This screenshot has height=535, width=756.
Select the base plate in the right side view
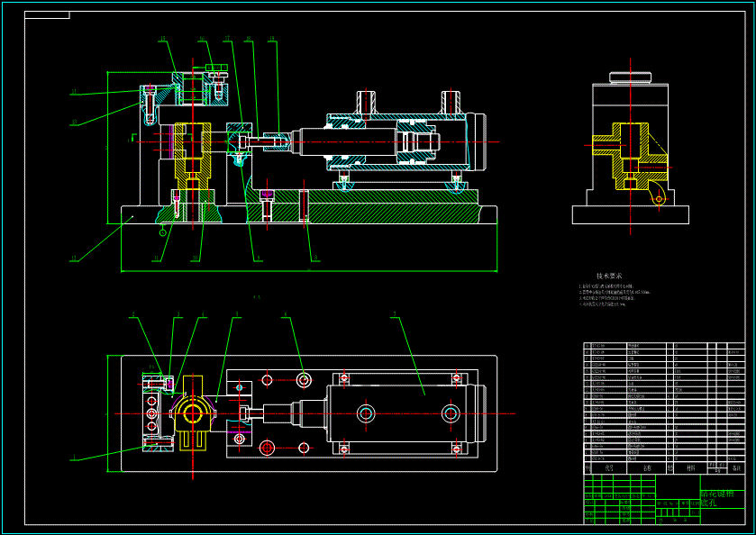click(630, 214)
